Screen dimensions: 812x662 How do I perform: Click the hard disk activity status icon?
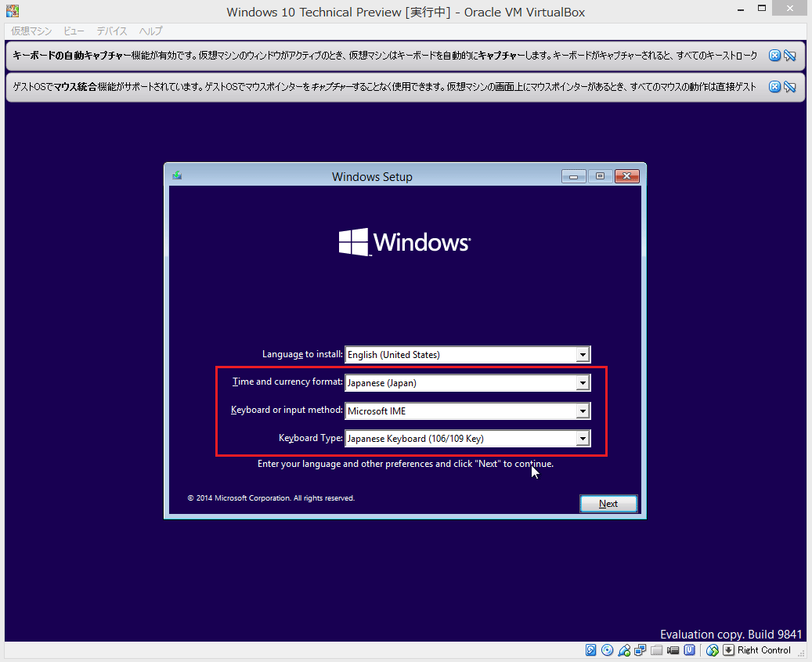591,650
